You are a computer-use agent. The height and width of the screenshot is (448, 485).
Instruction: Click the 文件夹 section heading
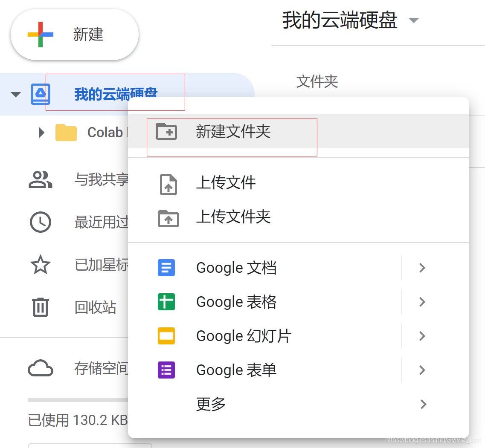coord(317,81)
